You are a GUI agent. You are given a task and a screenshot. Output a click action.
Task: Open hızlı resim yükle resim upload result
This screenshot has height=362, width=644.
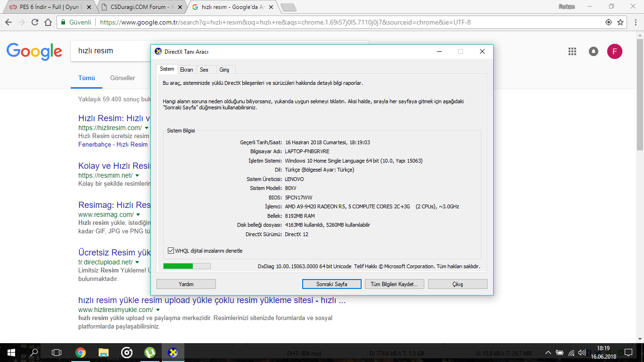click(x=212, y=300)
